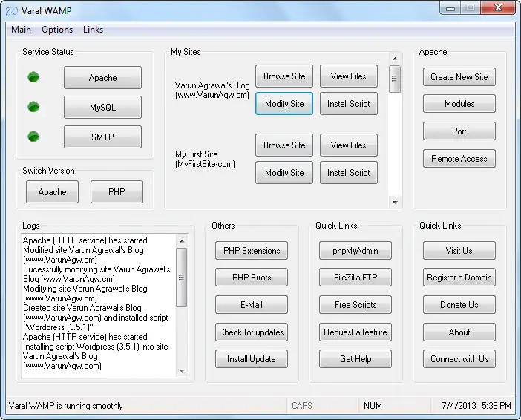Click Register a Domain button
521x420 pixels.
(x=459, y=278)
